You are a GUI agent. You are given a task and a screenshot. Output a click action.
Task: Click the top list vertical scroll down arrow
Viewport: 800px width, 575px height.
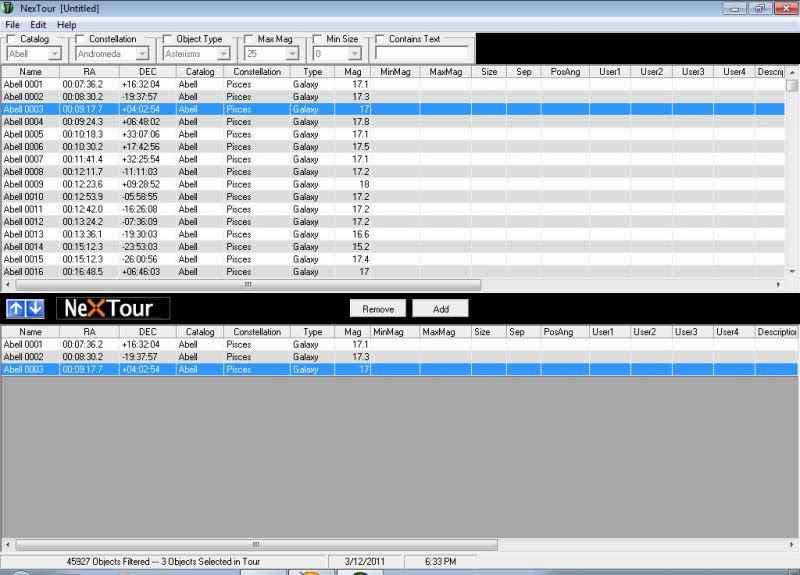[x=792, y=271]
